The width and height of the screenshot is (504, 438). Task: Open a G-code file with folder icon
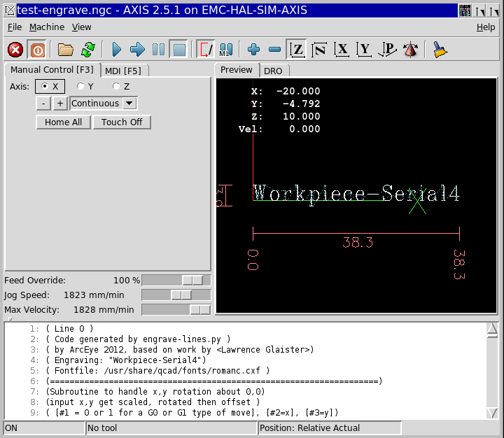66,50
